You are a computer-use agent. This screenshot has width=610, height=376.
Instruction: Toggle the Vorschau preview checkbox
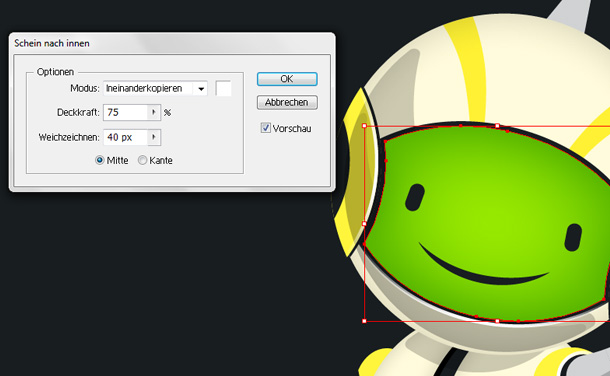pos(266,128)
